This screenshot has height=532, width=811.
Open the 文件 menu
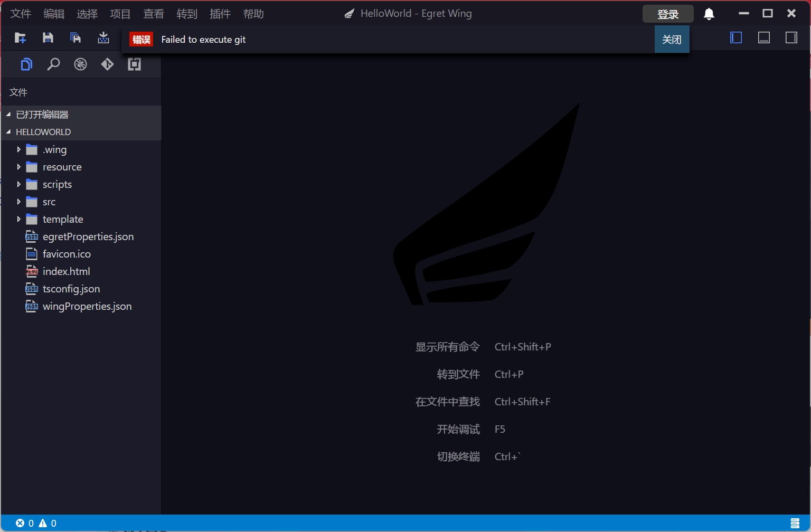click(21, 14)
